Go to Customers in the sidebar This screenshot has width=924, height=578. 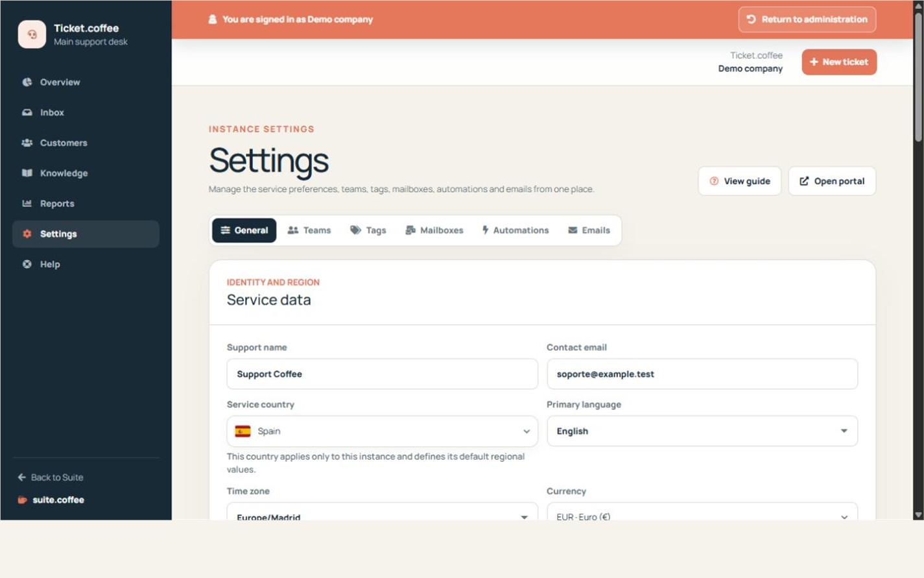pyautogui.click(x=86, y=143)
